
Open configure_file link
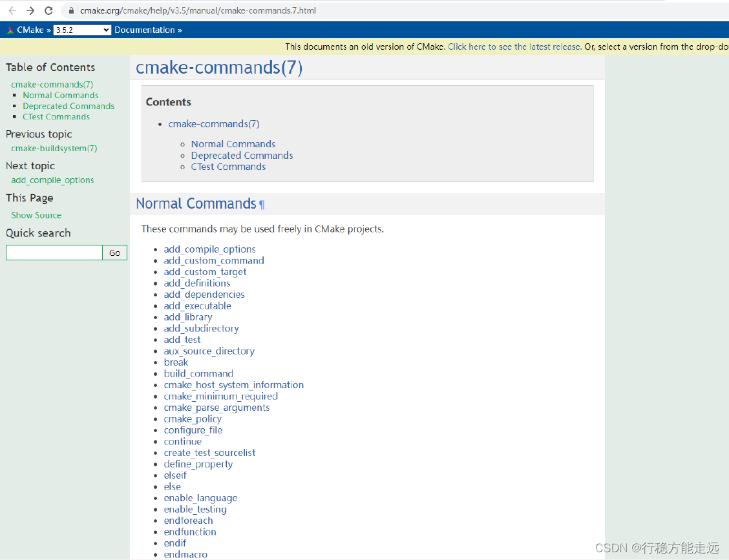click(193, 430)
